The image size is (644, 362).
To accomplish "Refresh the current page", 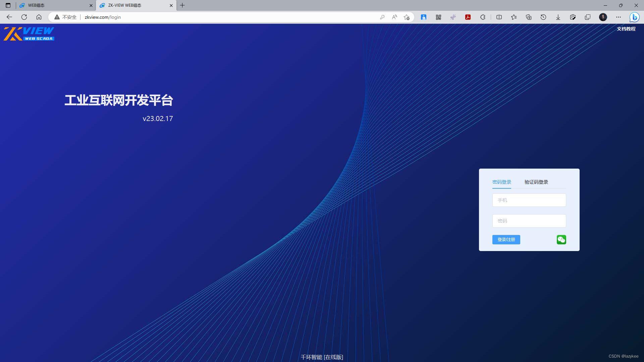I will (24, 17).
